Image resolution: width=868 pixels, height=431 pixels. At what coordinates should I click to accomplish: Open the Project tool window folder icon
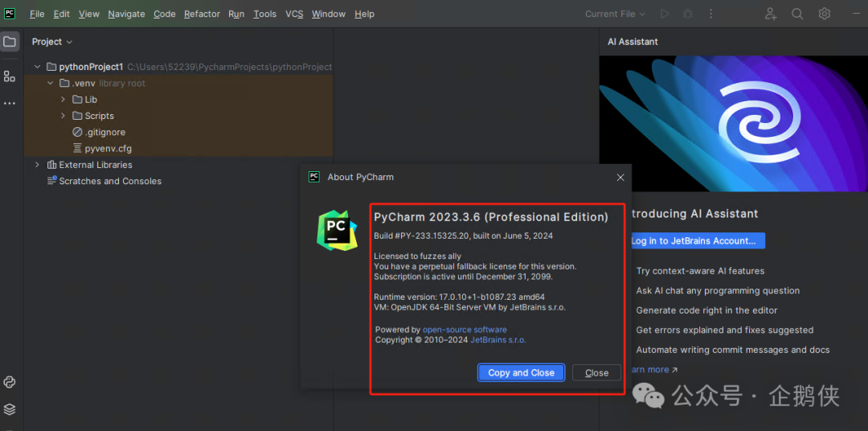(10, 42)
